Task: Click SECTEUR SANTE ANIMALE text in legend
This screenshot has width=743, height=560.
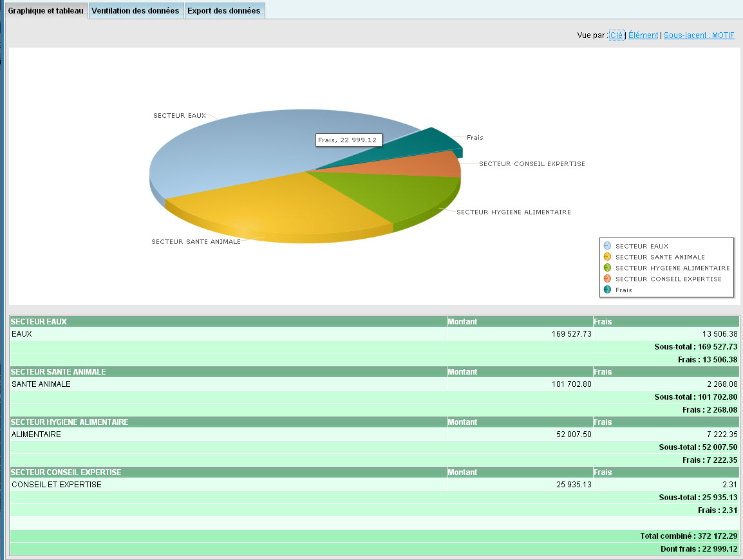Action: click(x=660, y=257)
